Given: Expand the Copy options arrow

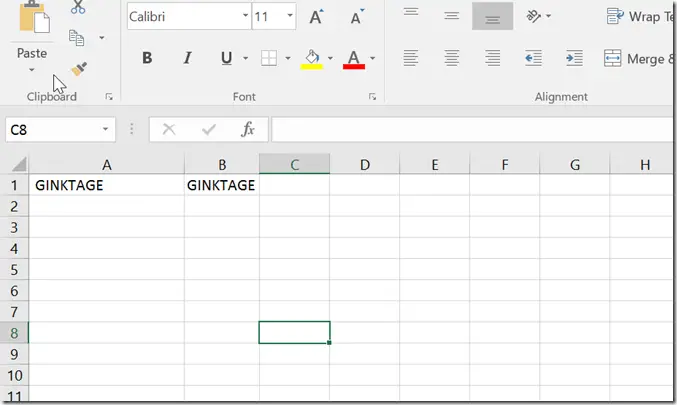Looking at the screenshot, I should point(101,38).
